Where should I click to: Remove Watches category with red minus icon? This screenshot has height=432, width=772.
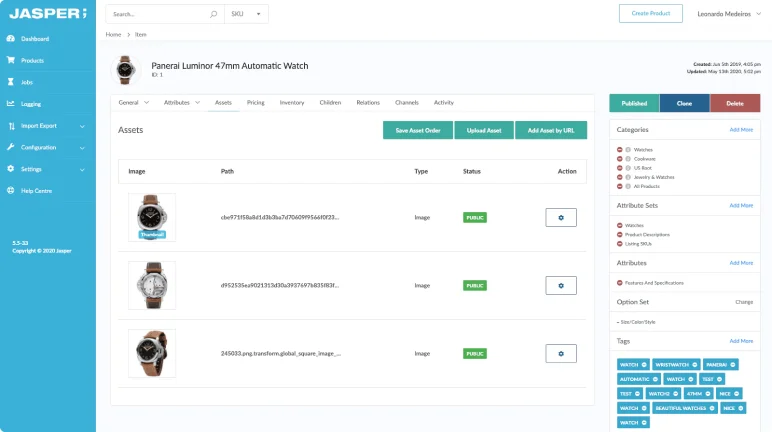(619, 150)
